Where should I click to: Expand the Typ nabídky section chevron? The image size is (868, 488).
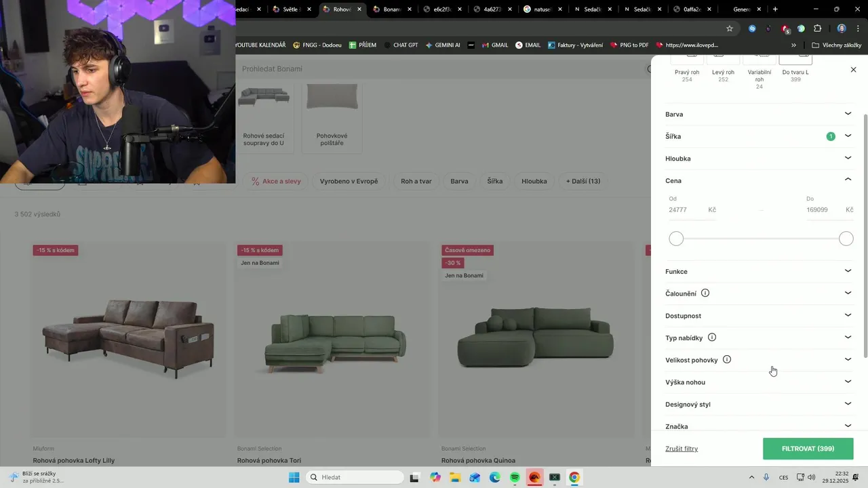(x=848, y=337)
